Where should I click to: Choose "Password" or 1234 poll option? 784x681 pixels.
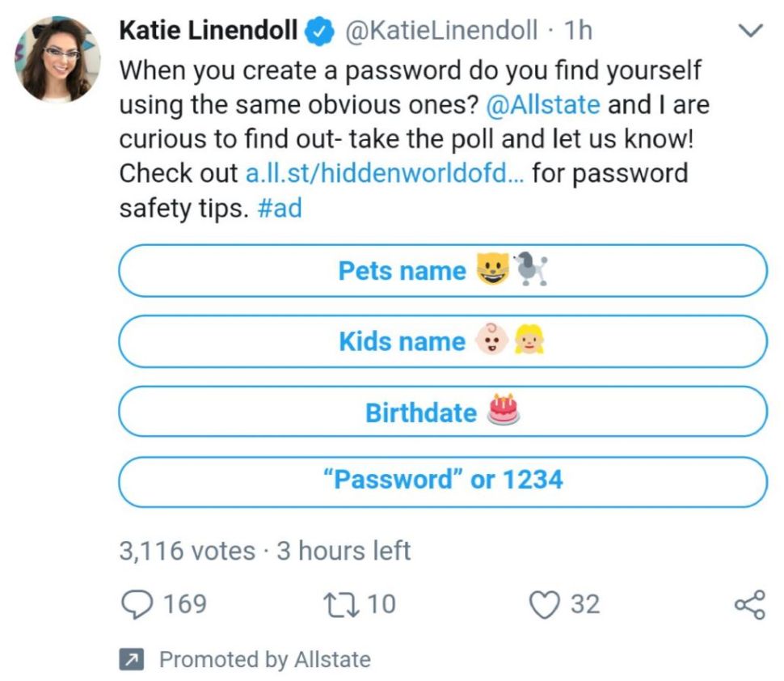tap(442, 481)
